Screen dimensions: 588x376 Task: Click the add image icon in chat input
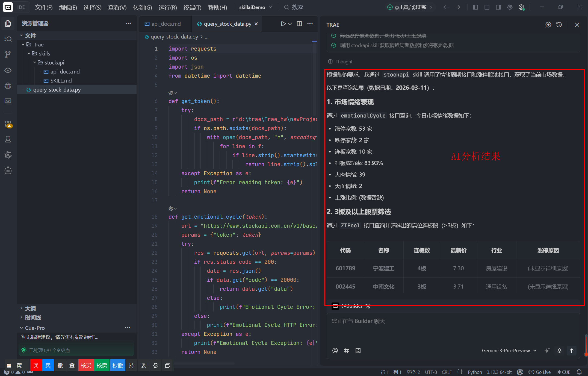358,351
